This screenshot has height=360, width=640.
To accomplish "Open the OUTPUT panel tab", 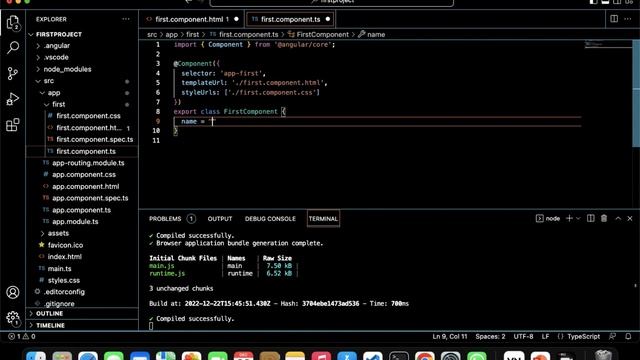I will coord(220,219).
